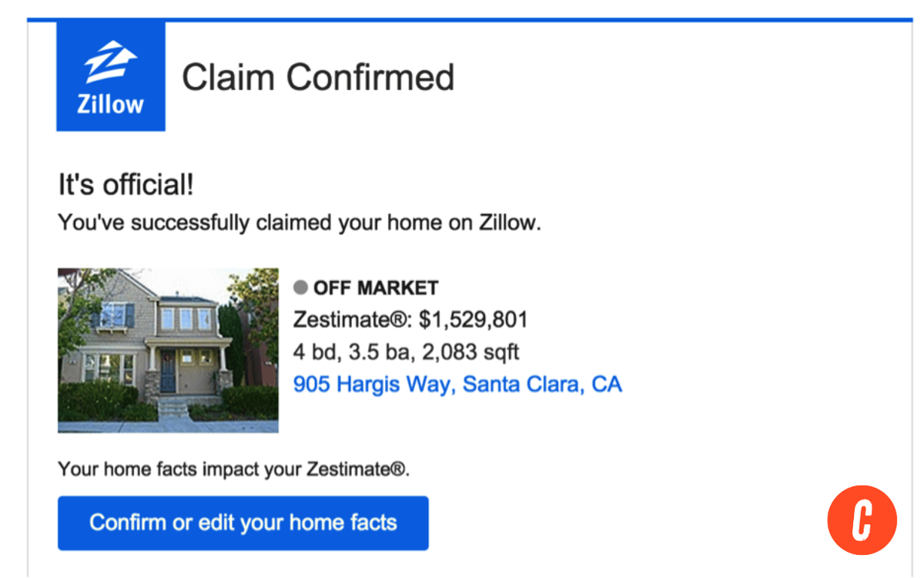924x578 pixels.
Task: Click the It's official headline
Action: click(125, 184)
